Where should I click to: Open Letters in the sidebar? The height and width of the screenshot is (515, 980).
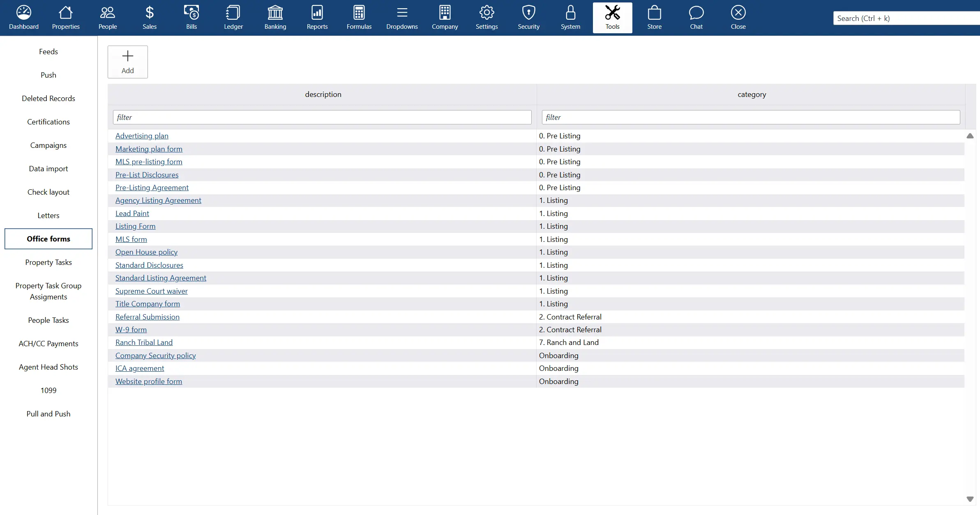48,216
